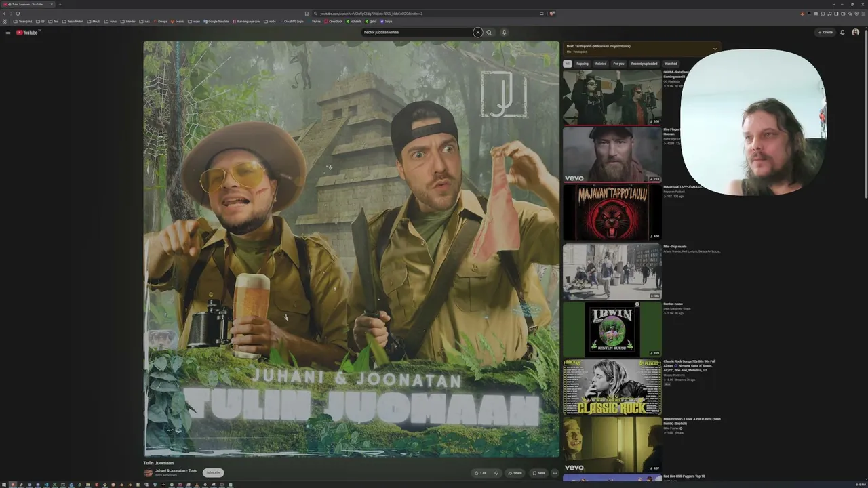Open the YouTube guide hamburger menu
868x488 pixels.
point(8,32)
